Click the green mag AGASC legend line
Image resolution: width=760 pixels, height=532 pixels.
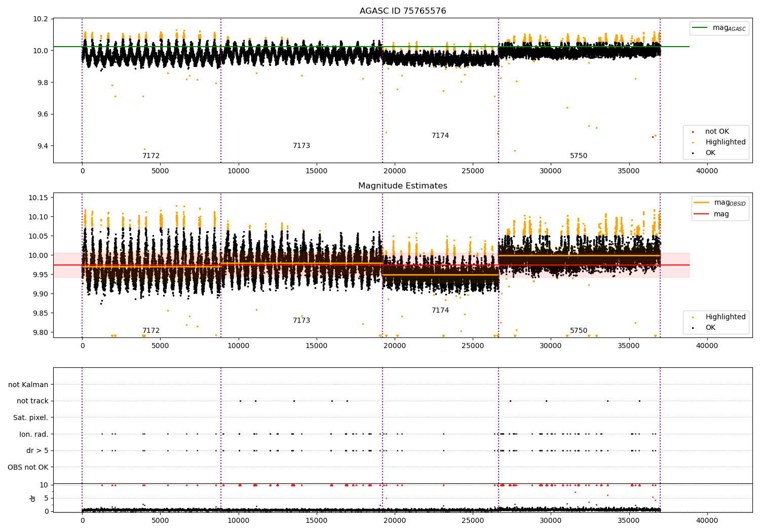pyautogui.click(x=700, y=28)
